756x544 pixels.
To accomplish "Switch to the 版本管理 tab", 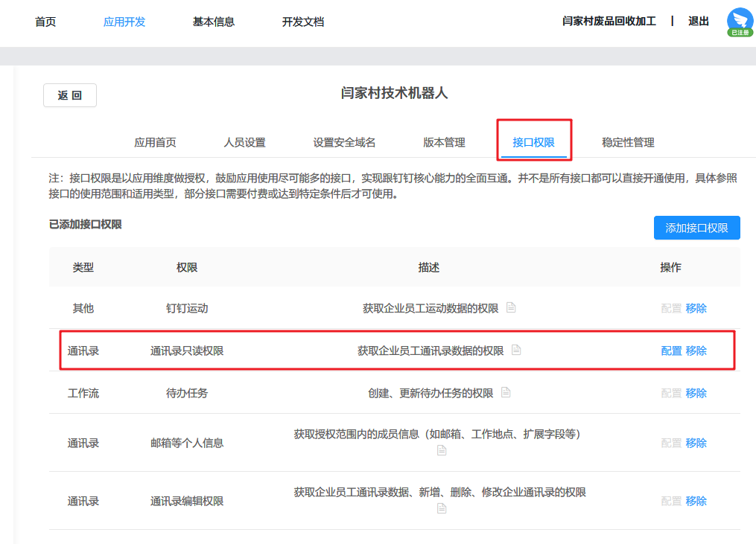I will coord(444,142).
